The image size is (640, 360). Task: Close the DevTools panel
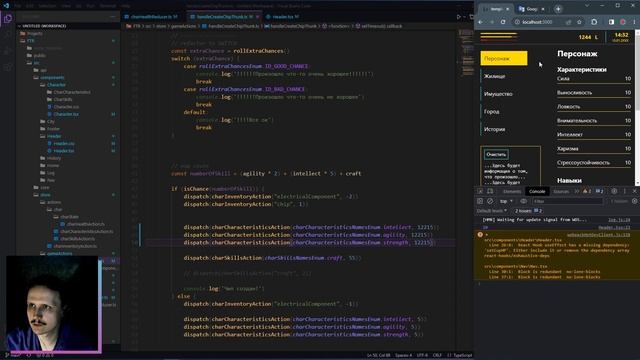point(634,191)
